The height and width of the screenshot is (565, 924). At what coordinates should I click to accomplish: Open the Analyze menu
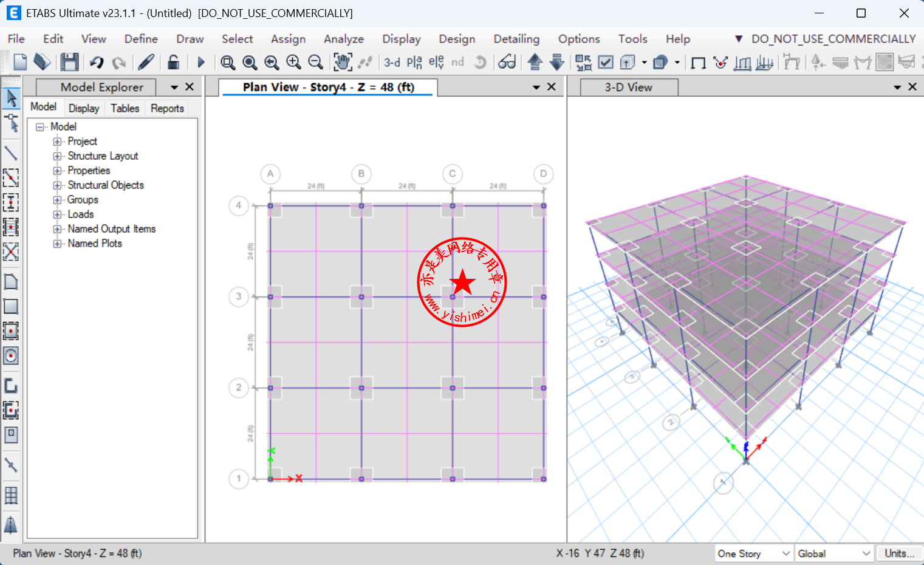(x=343, y=39)
